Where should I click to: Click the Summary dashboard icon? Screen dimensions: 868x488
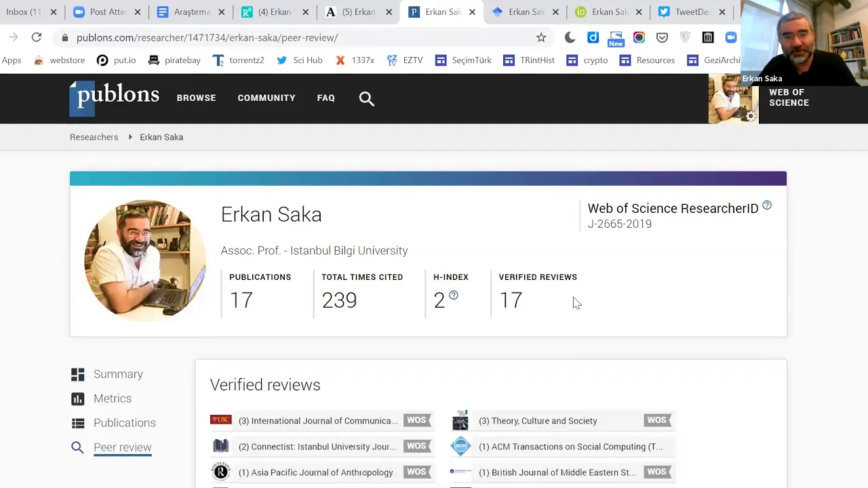pyautogui.click(x=78, y=374)
